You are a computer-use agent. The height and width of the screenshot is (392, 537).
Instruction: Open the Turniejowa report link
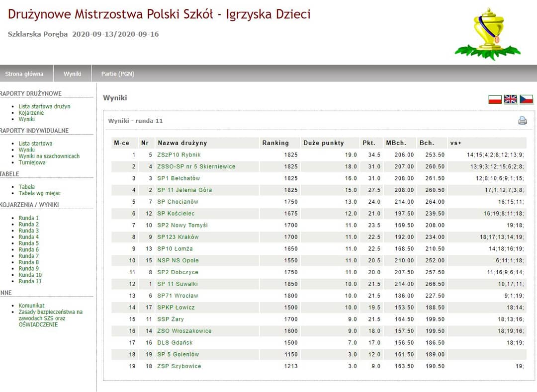[32, 162]
